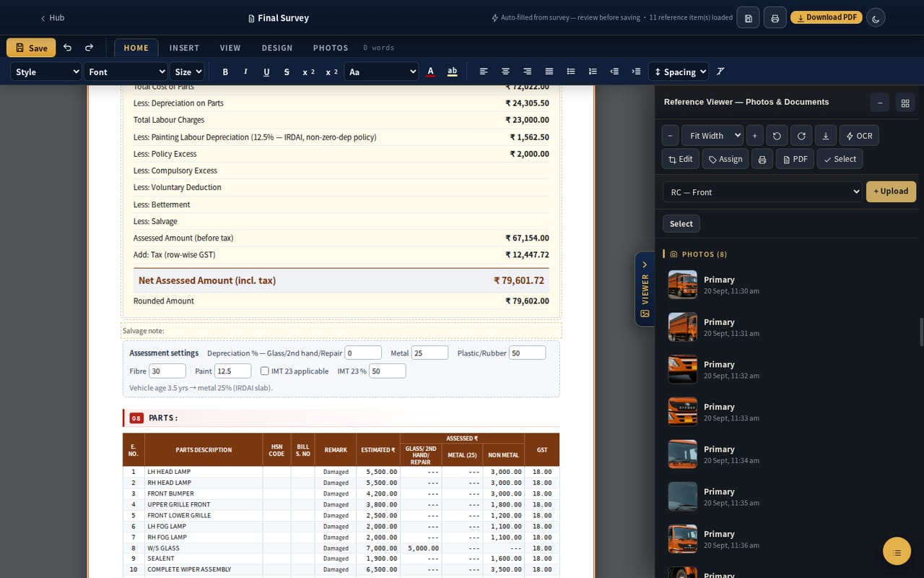Redo the edit with the redo arrow
This screenshot has width=924, height=578.
click(x=89, y=48)
